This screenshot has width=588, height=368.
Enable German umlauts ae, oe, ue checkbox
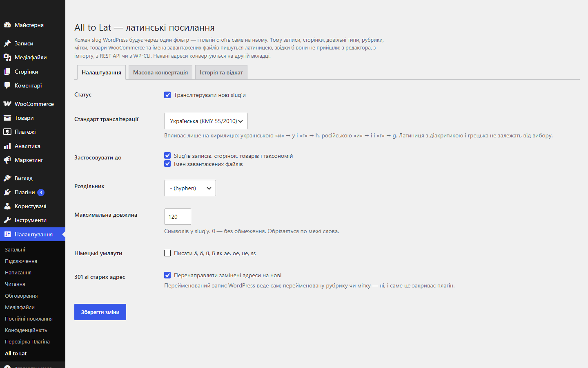pos(167,253)
